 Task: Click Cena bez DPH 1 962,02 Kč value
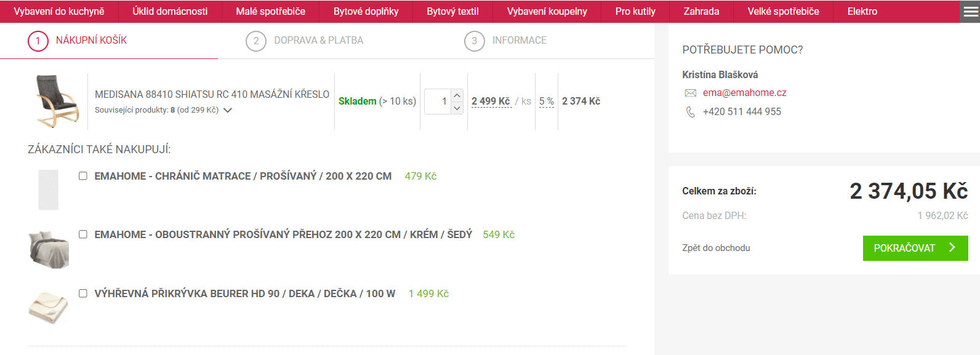(942, 216)
